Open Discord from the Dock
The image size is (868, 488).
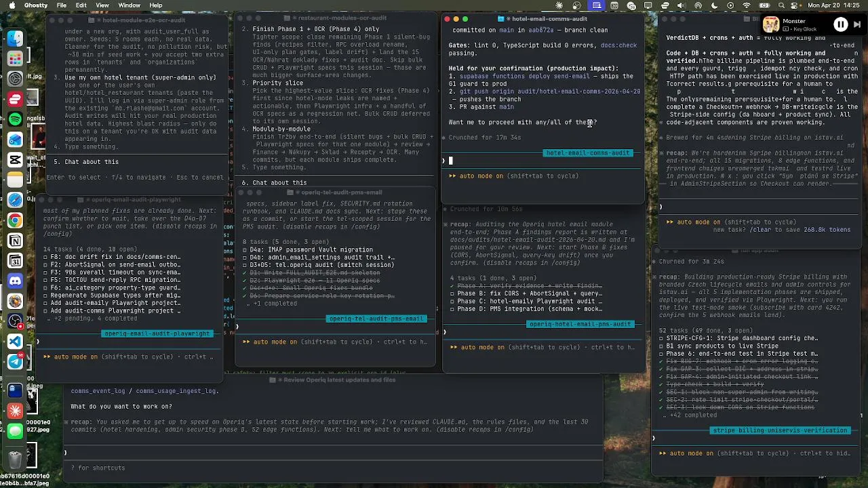pyautogui.click(x=15, y=281)
